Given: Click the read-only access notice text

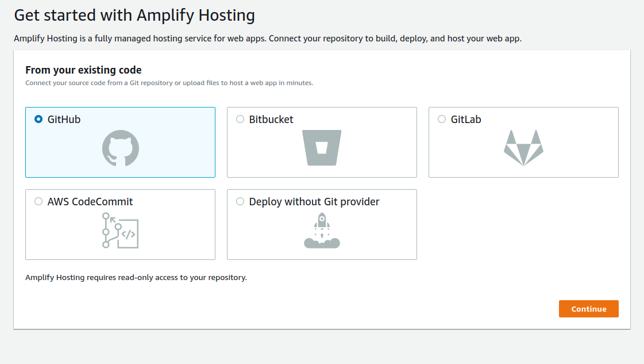Looking at the screenshot, I should tap(136, 278).
